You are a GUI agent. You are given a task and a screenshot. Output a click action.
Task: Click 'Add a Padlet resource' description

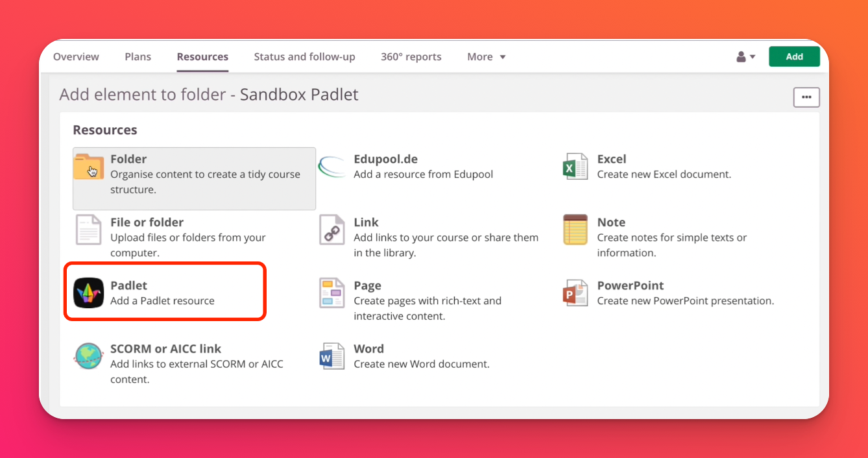coord(162,301)
